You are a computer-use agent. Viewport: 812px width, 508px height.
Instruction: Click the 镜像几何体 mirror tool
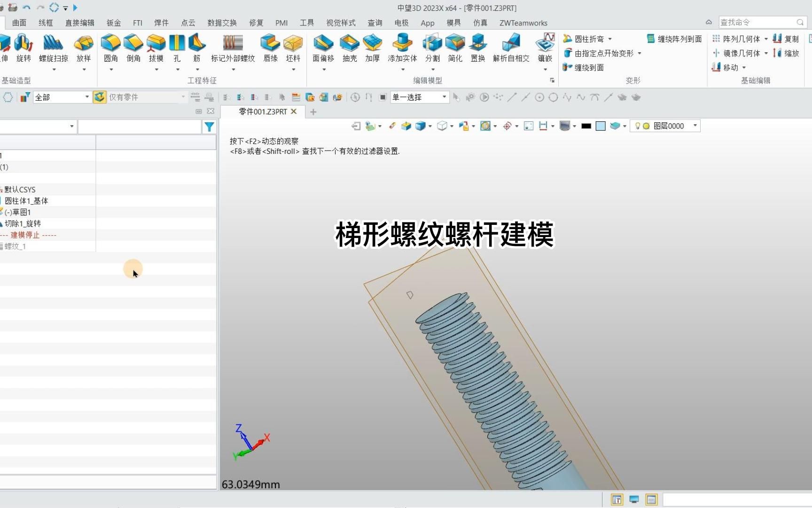[x=741, y=53]
